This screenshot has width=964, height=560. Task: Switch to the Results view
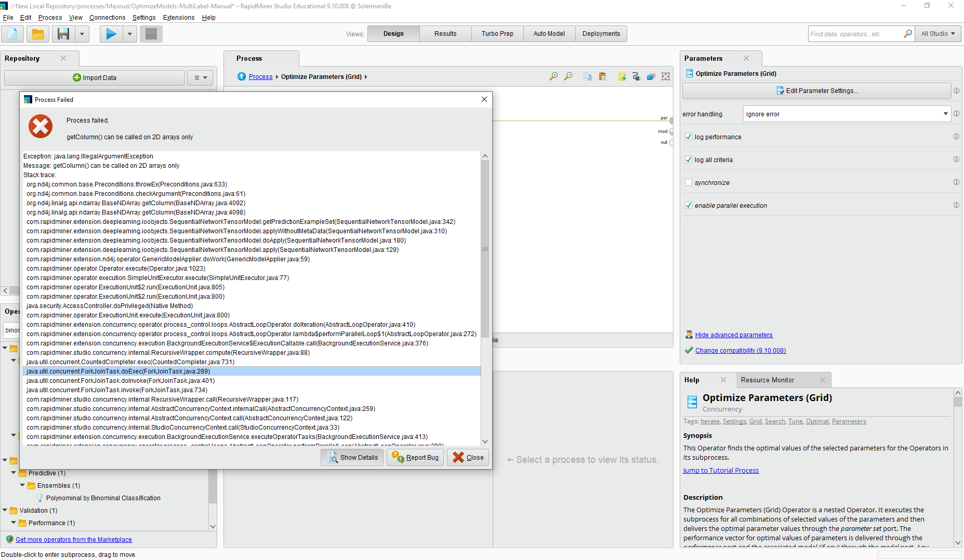tap(445, 34)
